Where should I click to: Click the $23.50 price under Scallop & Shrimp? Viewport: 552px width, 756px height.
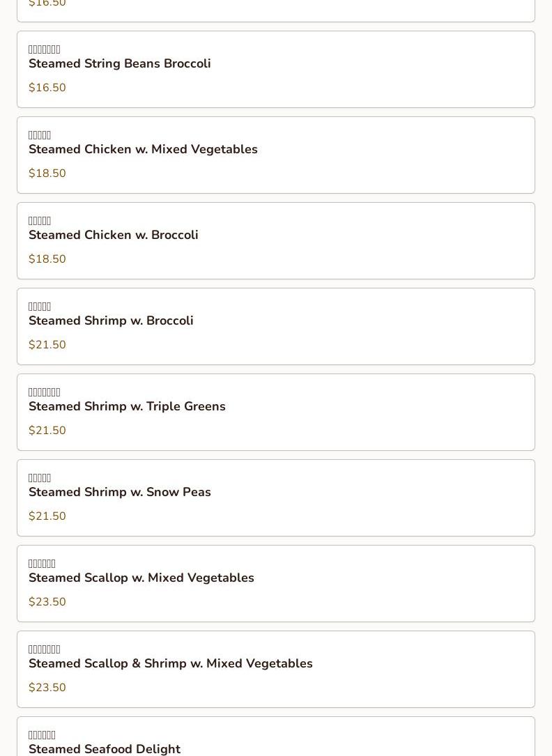point(47,688)
